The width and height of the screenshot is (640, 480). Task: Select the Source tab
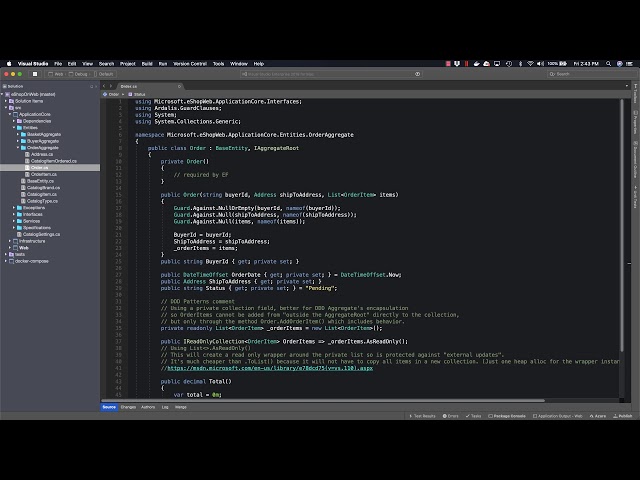(109, 407)
